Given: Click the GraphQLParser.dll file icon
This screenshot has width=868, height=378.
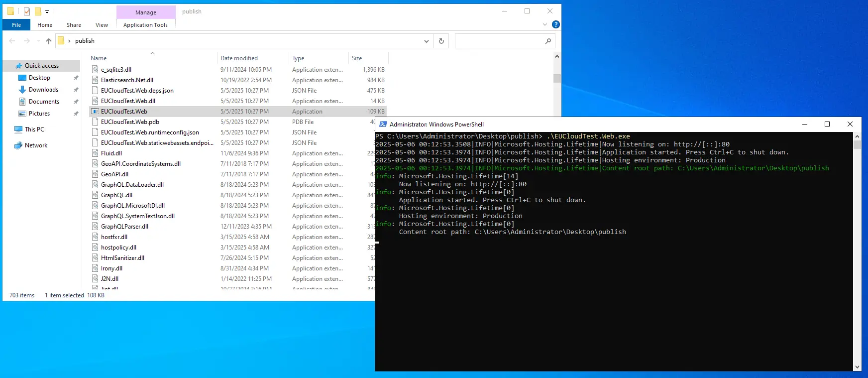Looking at the screenshot, I should (x=95, y=227).
